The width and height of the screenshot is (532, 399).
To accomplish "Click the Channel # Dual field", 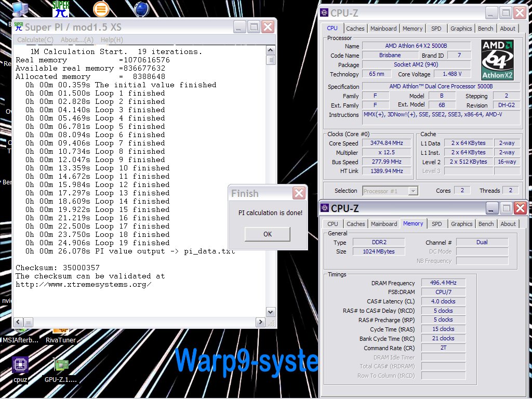I will pyautogui.click(x=482, y=242).
